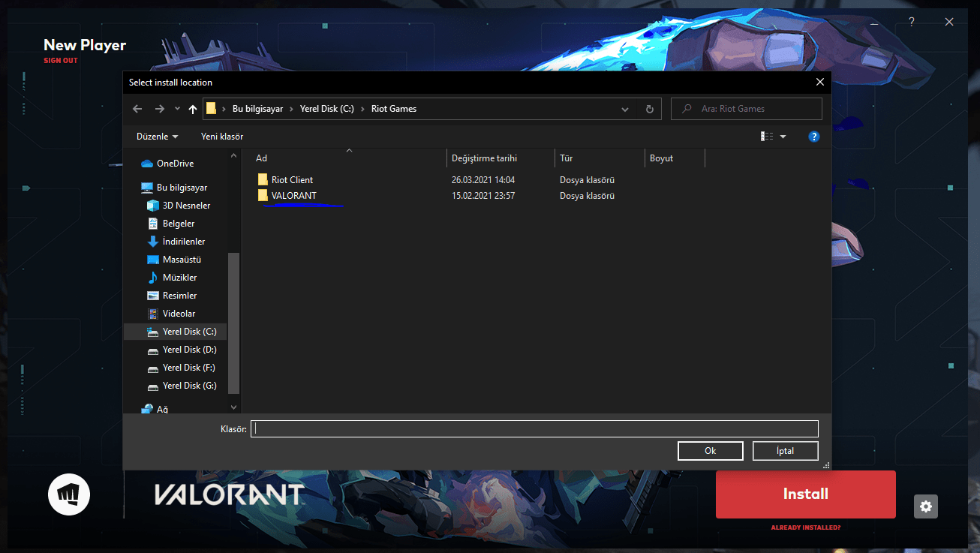Viewport: 980px width, 553px height.
Task: Refresh the Riot Games folder view
Action: pos(650,109)
